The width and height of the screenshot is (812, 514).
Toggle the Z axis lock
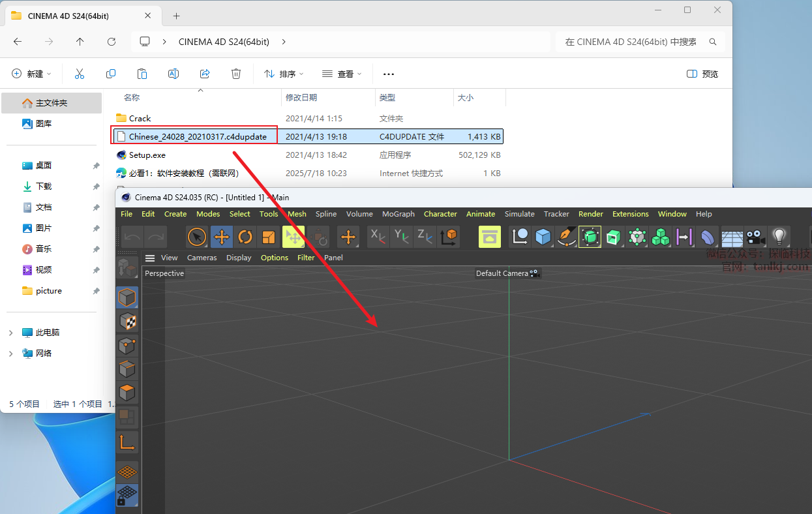tap(425, 237)
